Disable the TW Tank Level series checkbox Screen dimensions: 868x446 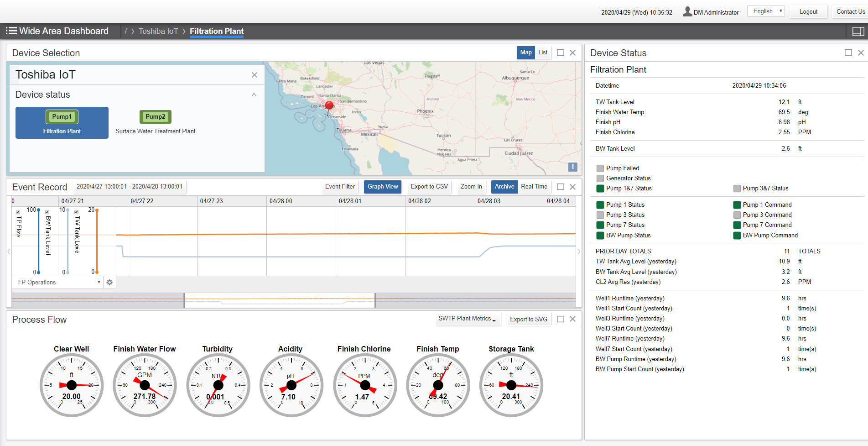(x=76, y=211)
